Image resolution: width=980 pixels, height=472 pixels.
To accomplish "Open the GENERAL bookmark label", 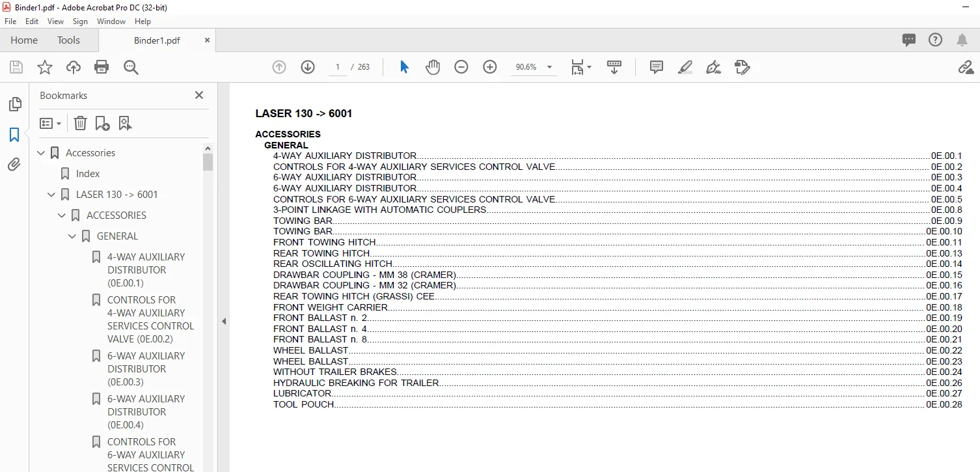I will (117, 236).
